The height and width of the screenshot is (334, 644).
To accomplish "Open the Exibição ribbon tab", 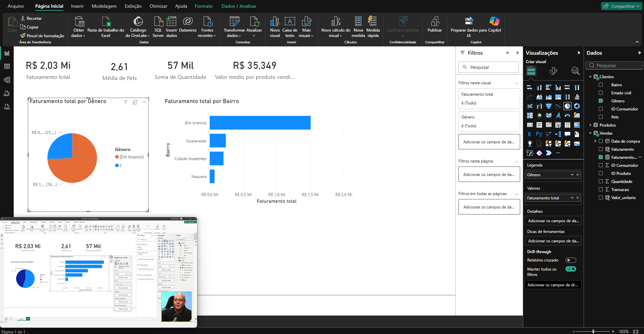I will 133,6.
